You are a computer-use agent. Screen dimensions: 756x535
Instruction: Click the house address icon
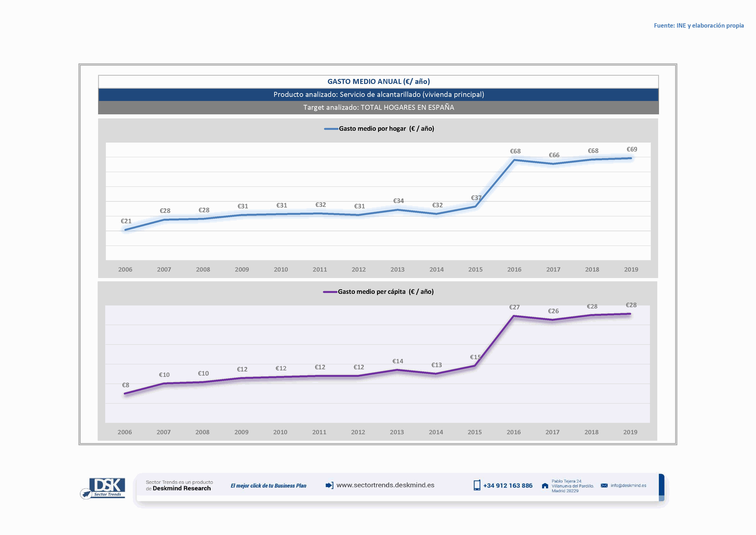pyautogui.click(x=545, y=486)
